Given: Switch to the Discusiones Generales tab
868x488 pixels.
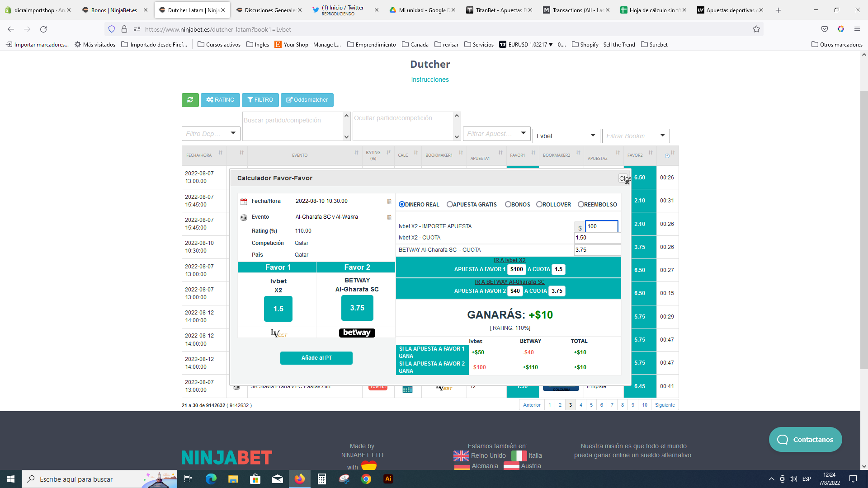Looking at the screenshot, I should [x=269, y=10].
